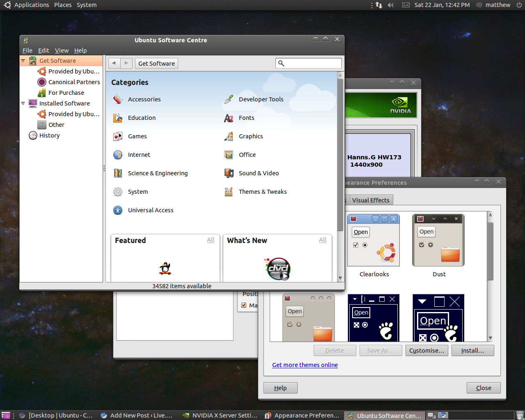
Task: Open the Internet category
Action: [131, 155]
